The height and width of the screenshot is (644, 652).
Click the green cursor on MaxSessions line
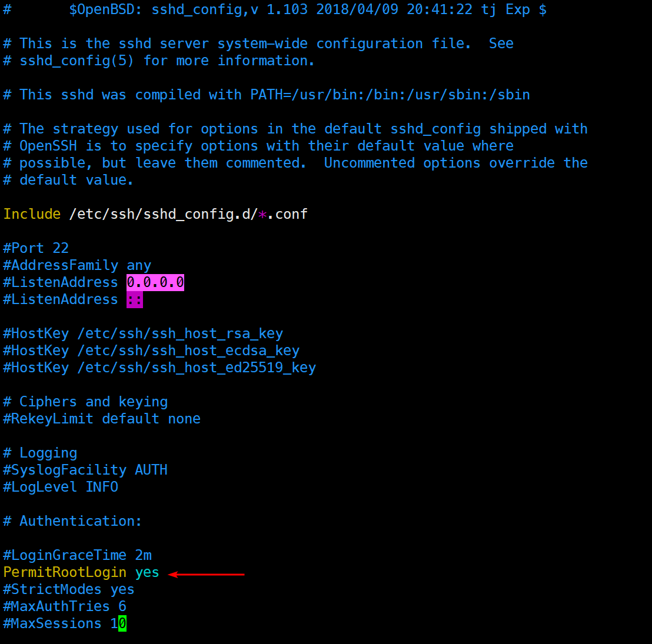[x=122, y=623]
